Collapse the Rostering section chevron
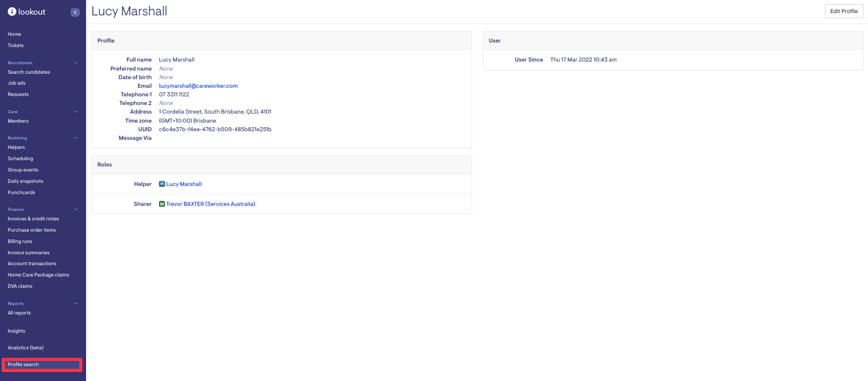This screenshot has height=381, width=868. 75,138
